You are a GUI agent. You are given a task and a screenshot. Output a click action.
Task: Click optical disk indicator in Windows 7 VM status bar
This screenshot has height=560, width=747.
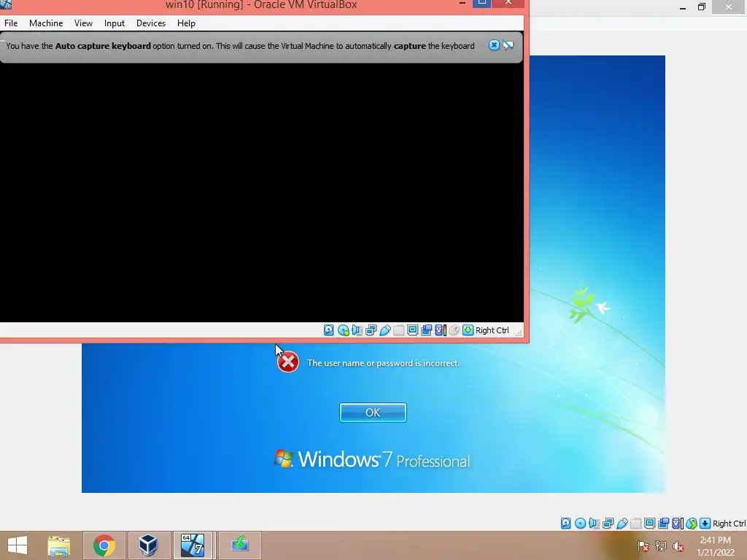(580, 524)
